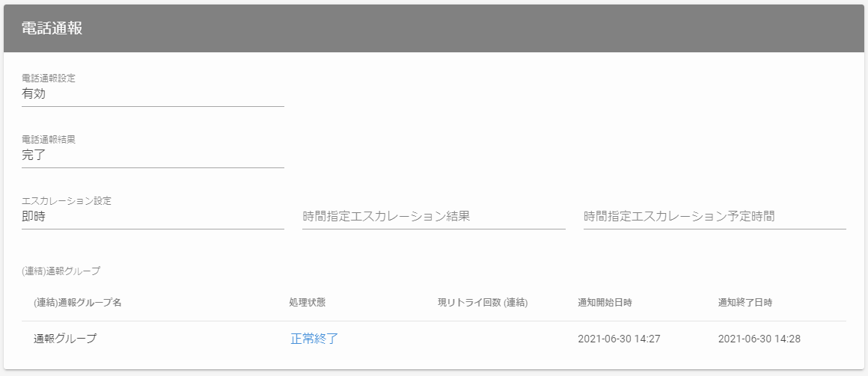Click the 正常終了 status link
This screenshot has width=868, height=376.
pos(314,339)
